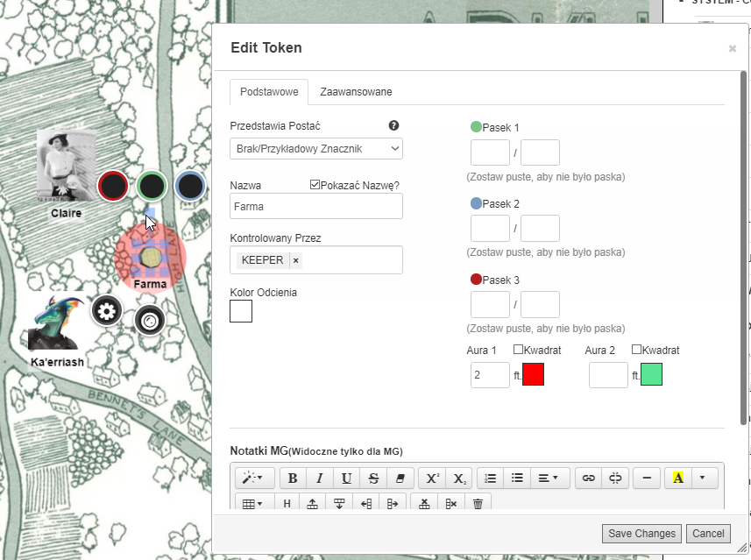This screenshot has height=560, width=751.
Task: Click Pasek 3 max value field
Action: (x=540, y=304)
